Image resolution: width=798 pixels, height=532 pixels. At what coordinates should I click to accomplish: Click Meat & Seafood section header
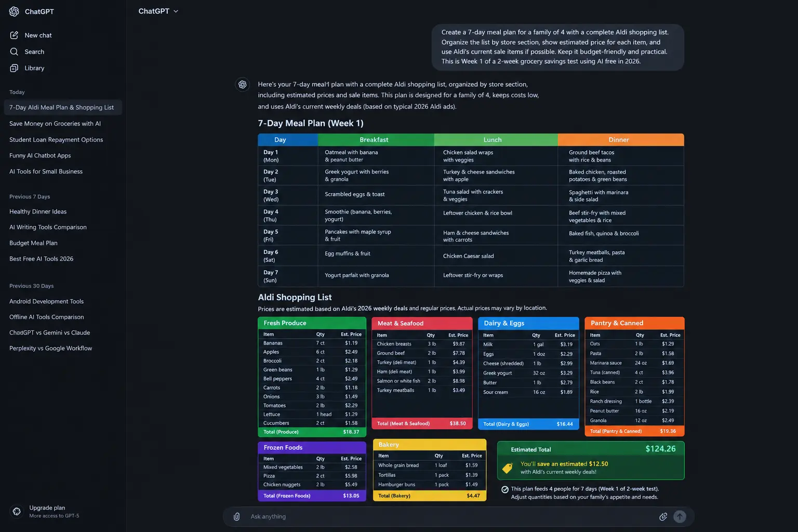point(422,323)
